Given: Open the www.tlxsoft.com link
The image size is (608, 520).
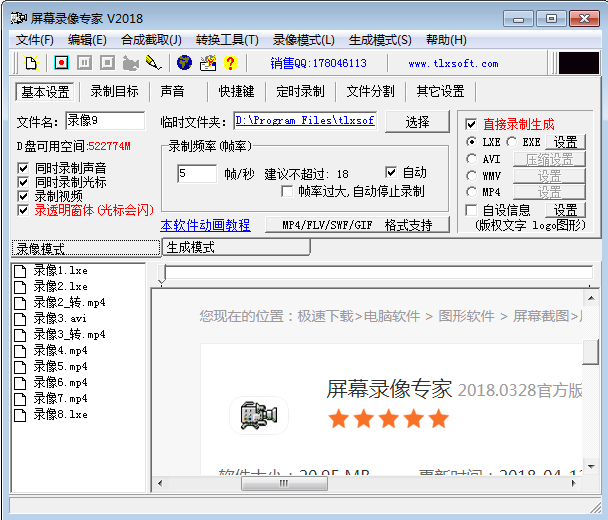Looking at the screenshot, I should (x=453, y=64).
